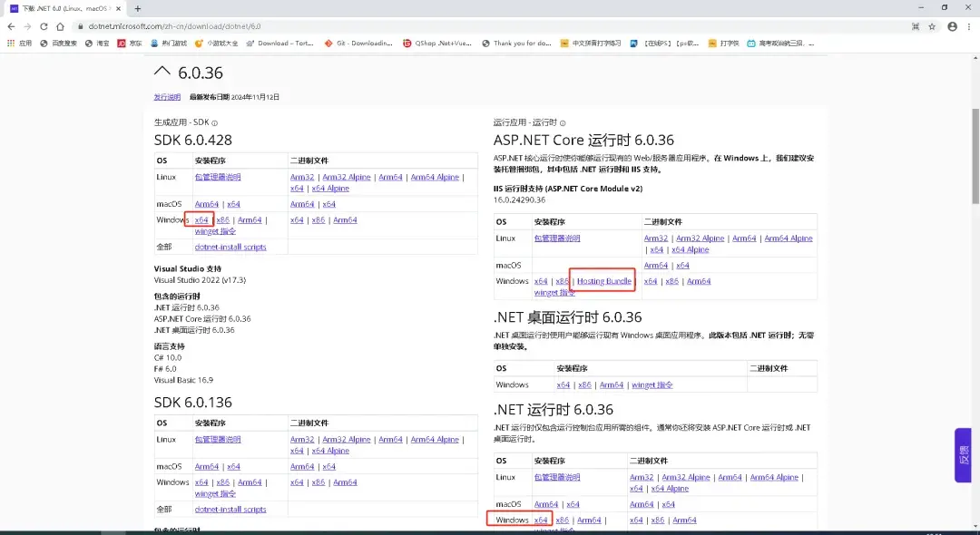
Task: Bookmark this page with the star icon
Action: coord(931,27)
